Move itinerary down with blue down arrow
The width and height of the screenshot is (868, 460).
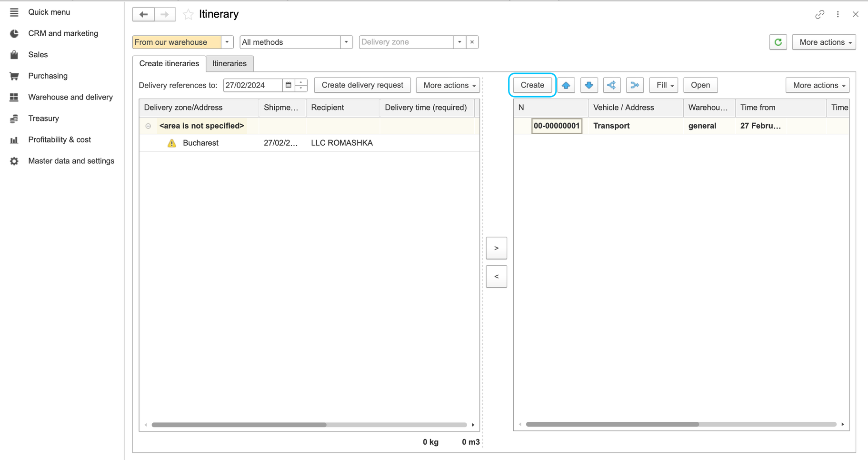(589, 85)
